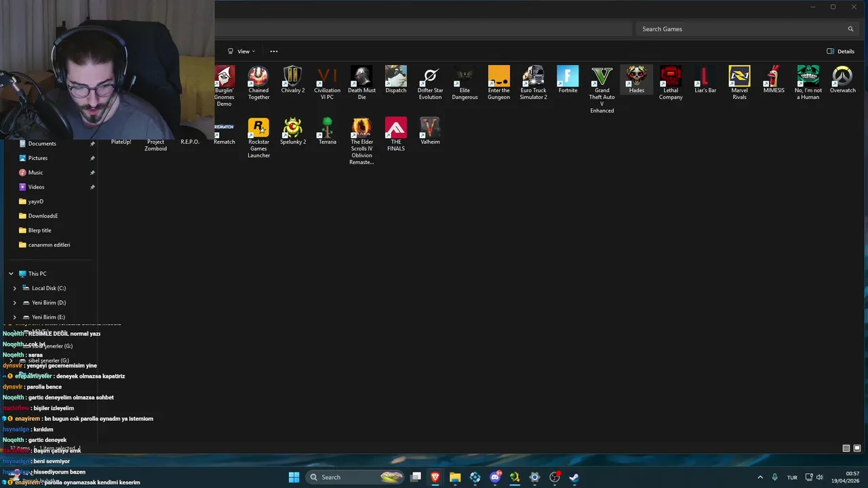The width and height of the screenshot is (868, 488).
Task: Select the Liar's Bar shortcut
Action: (705, 79)
